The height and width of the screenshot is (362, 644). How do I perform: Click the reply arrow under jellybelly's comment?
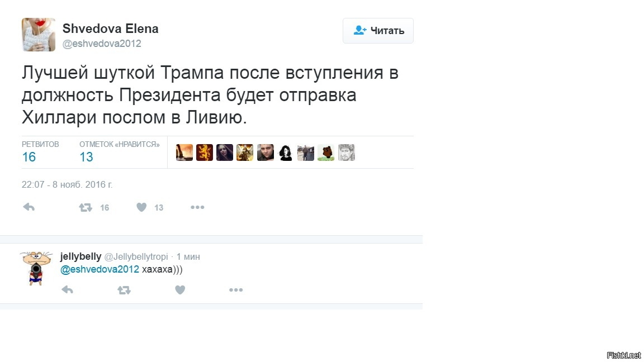click(67, 290)
